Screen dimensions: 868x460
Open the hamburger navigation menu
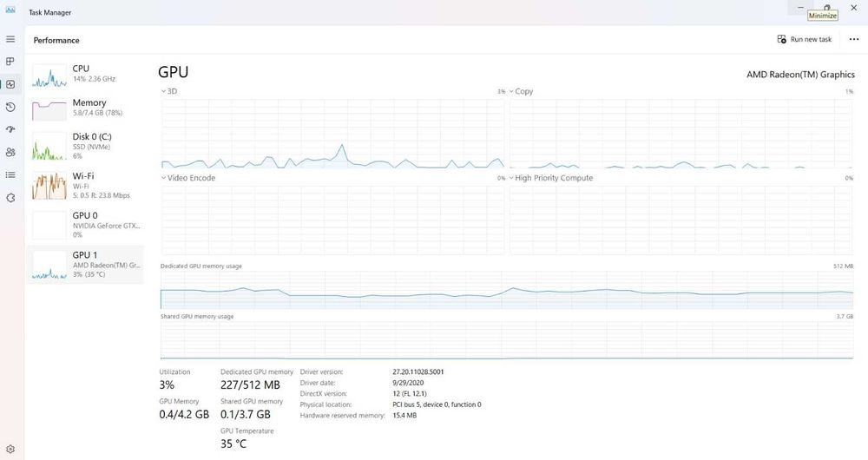pyautogui.click(x=10, y=39)
